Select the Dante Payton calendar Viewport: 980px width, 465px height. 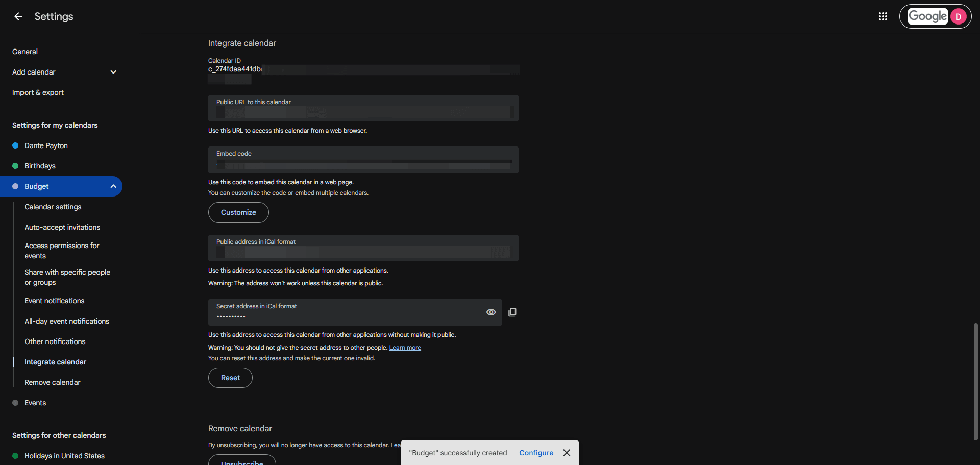(46, 145)
